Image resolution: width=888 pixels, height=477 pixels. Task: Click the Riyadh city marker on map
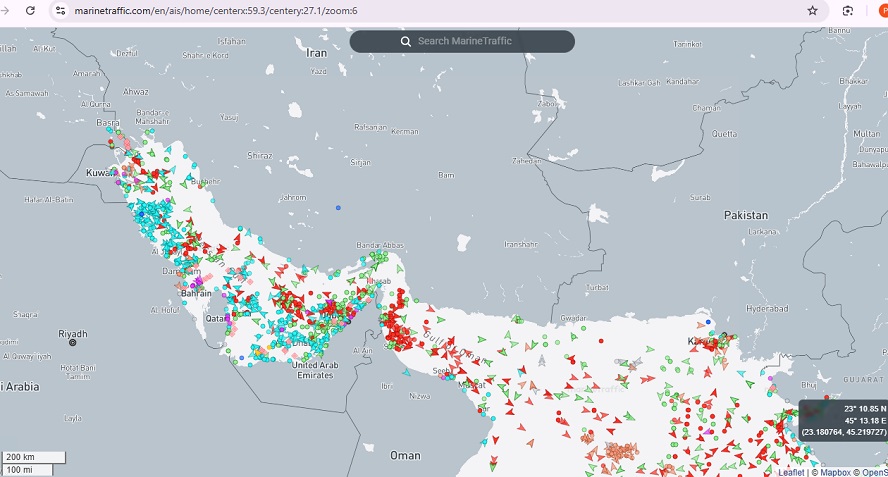(x=73, y=343)
